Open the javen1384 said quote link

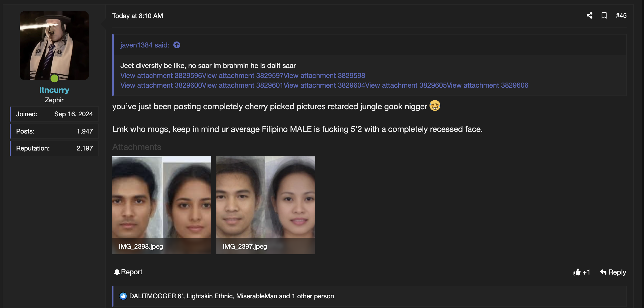coord(145,45)
